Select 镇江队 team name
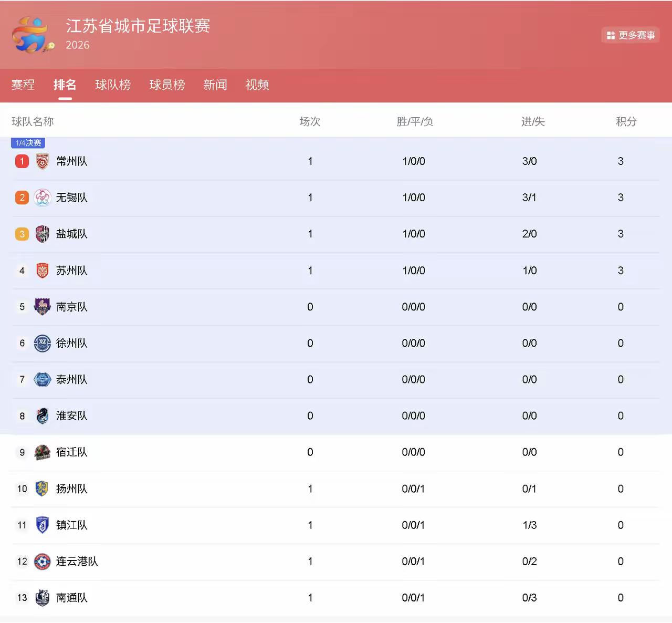The image size is (672, 623). point(72,525)
